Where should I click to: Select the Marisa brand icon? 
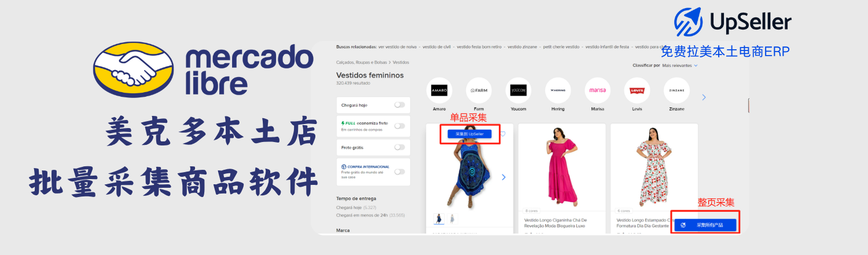[x=597, y=90]
